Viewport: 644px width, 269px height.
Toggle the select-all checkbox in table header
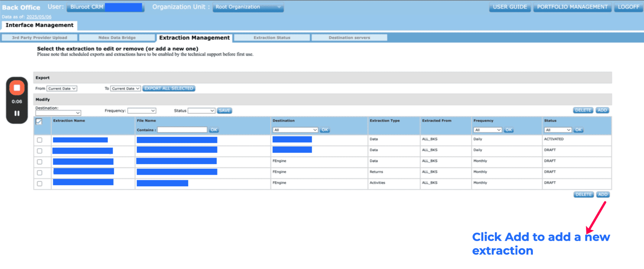(x=39, y=122)
